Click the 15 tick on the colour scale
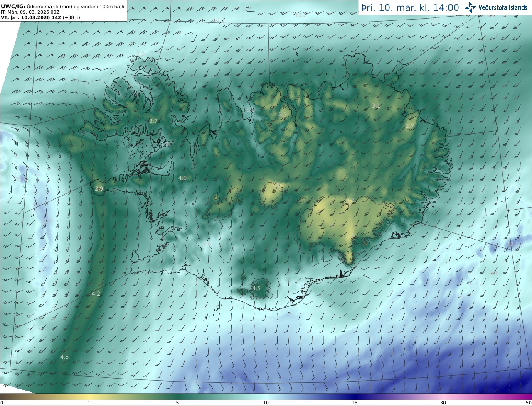The width and height of the screenshot is (532, 406). coord(355,403)
